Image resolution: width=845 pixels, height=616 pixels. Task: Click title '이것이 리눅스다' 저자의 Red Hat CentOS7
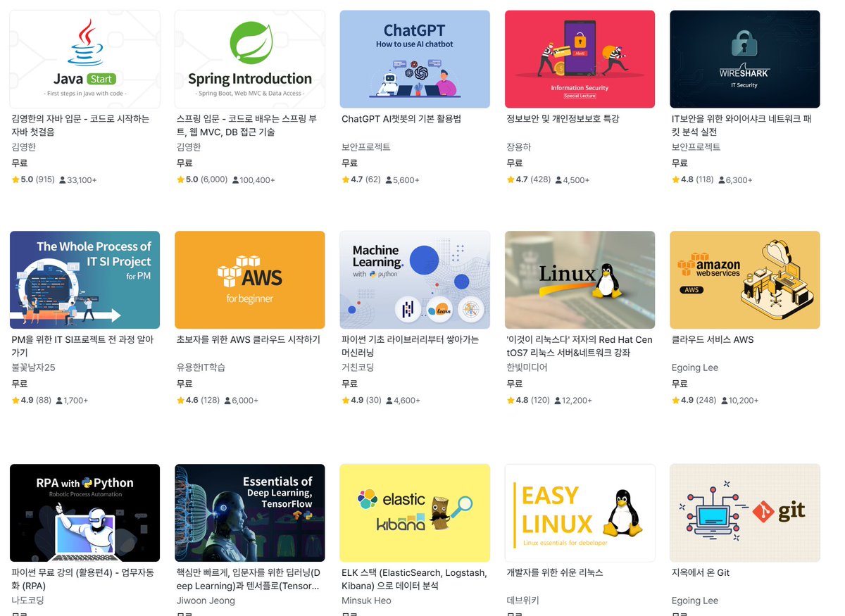click(580, 346)
